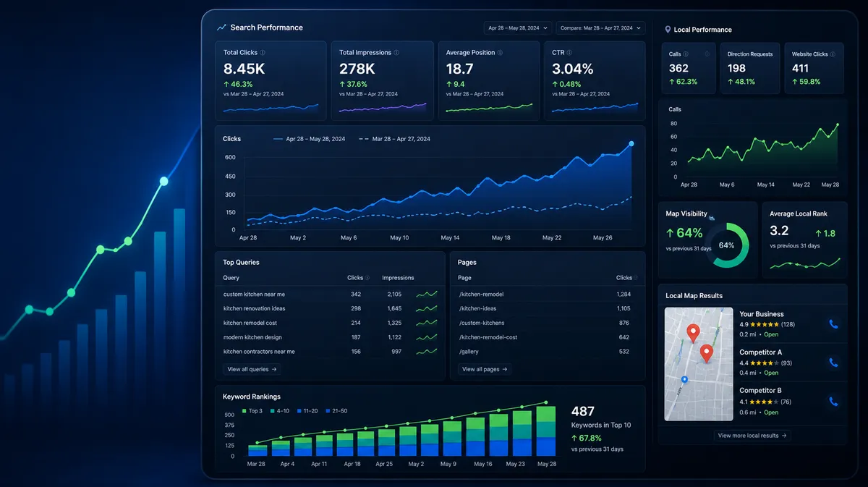
Task: Click the lower red pin on the map
Action: coord(707,353)
